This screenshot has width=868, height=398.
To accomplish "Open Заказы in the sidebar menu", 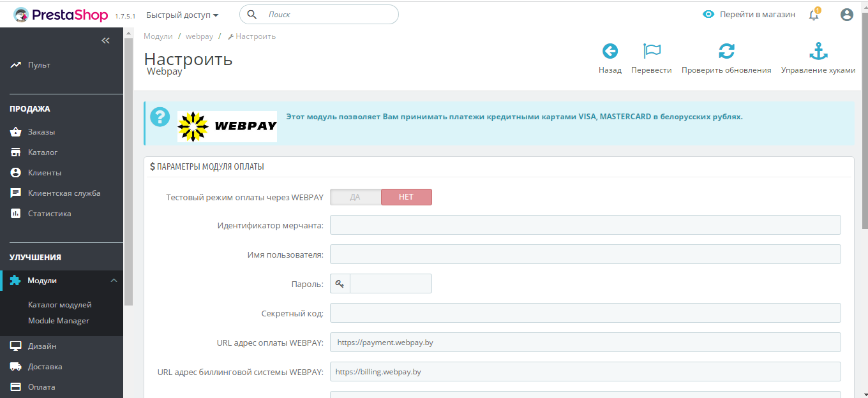I will [x=41, y=132].
